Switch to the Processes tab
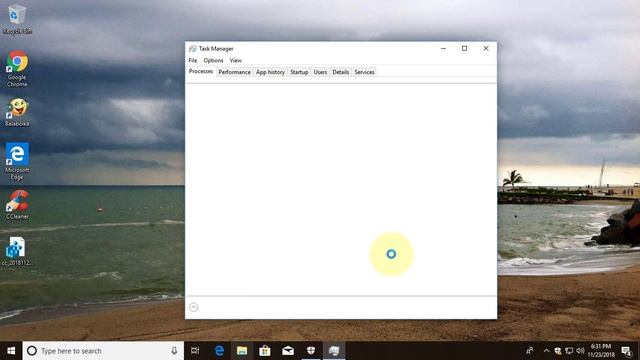Image resolution: width=640 pixels, height=360 pixels. [x=201, y=71]
